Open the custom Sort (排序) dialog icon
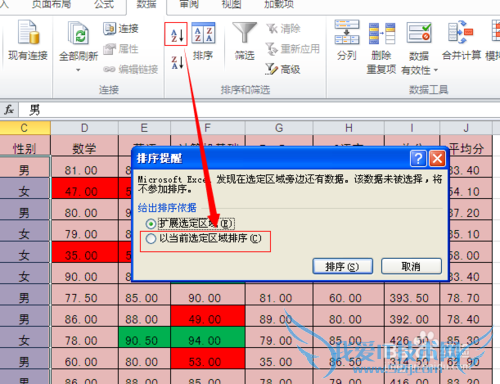This screenshot has height=384, width=500. tap(203, 33)
